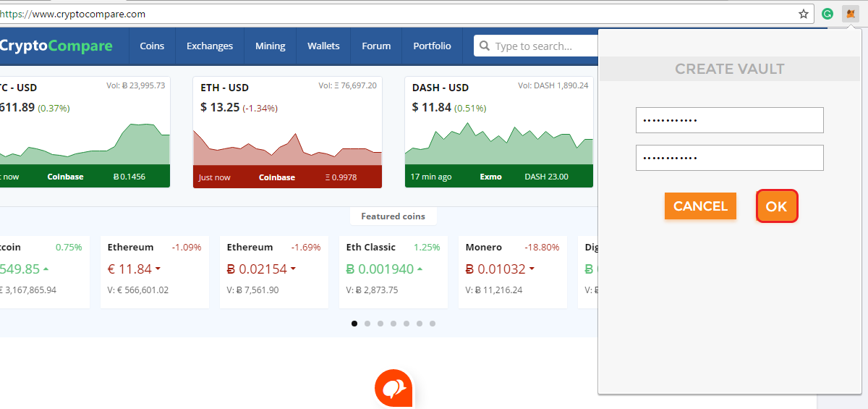
Task: Open the Ethereum Ƀ 0.02154 featured coin
Action: (x=274, y=272)
